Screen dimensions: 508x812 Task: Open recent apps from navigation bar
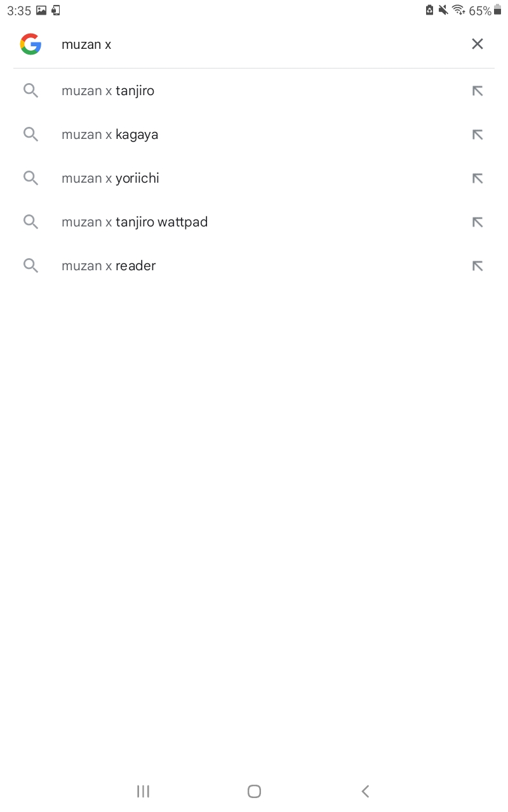(143, 791)
